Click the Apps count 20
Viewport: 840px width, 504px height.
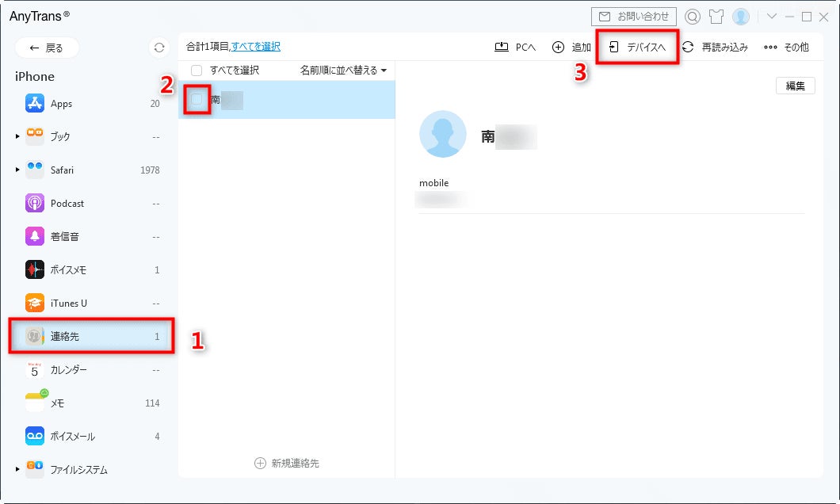(x=155, y=103)
